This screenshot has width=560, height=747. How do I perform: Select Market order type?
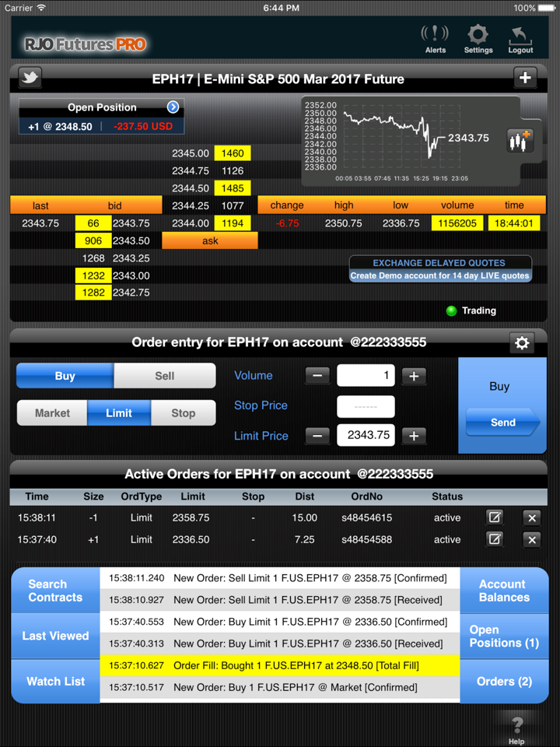coord(52,413)
